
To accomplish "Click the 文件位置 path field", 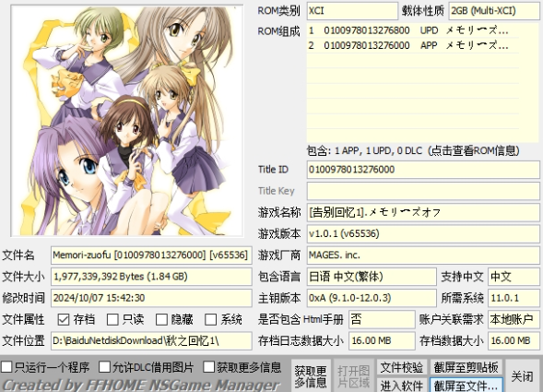I will pos(151,341).
